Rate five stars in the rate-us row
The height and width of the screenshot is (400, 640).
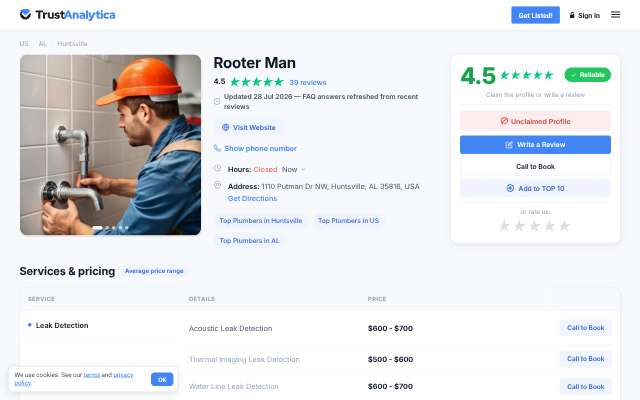point(564,225)
